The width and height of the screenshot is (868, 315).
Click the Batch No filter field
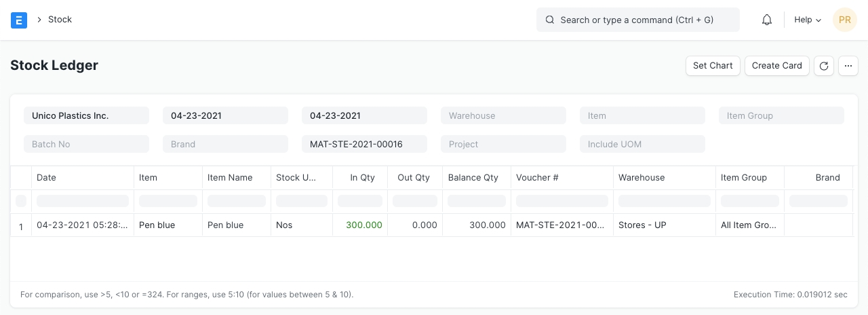(86, 145)
